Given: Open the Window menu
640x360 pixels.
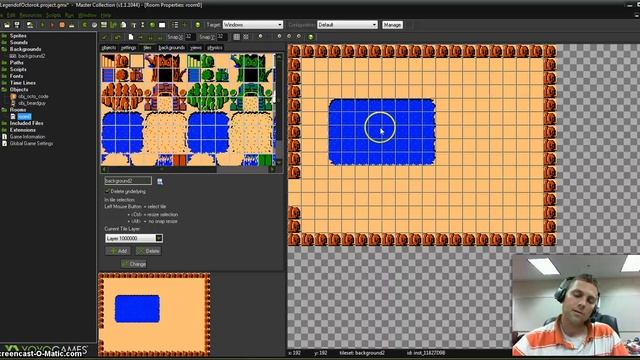Looking at the screenshot, I should pyautogui.click(x=87, y=15).
